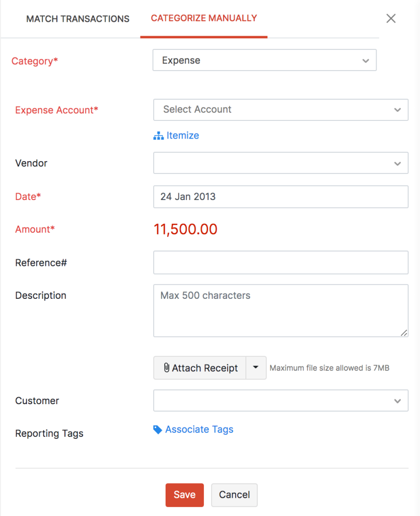Cancel the manual categorization

tap(234, 495)
